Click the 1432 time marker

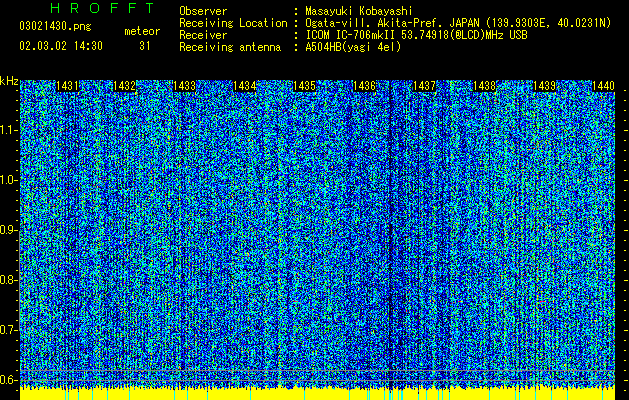pyautogui.click(x=124, y=86)
